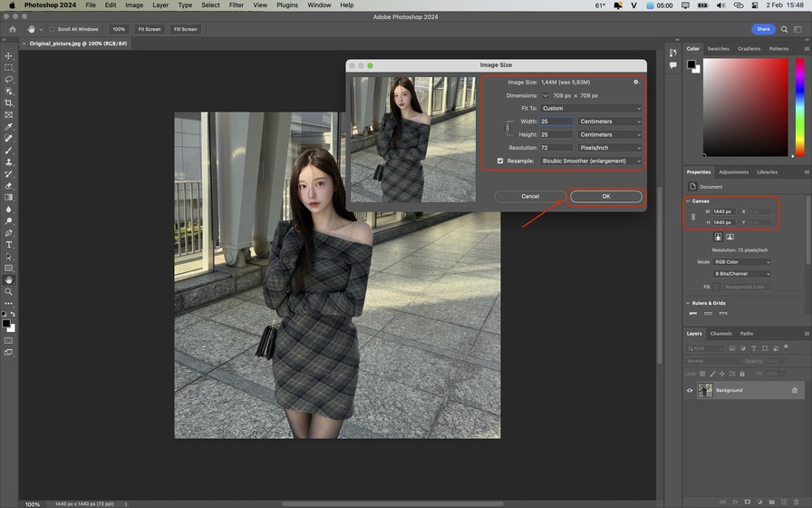
Task: Toggle width-height constrain link in Image Size
Action: click(x=507, y=128)
